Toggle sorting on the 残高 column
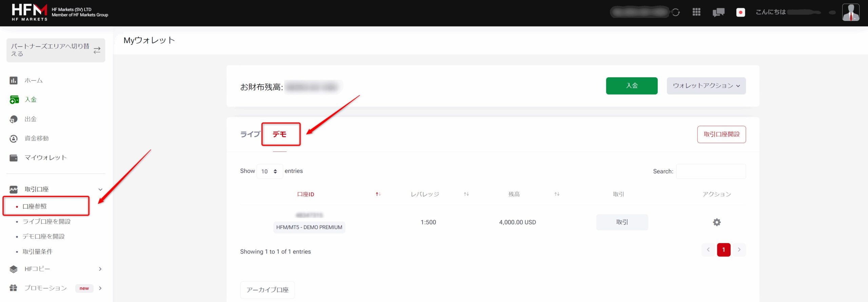Screen dimensions: 868x302 click(557, 194)
